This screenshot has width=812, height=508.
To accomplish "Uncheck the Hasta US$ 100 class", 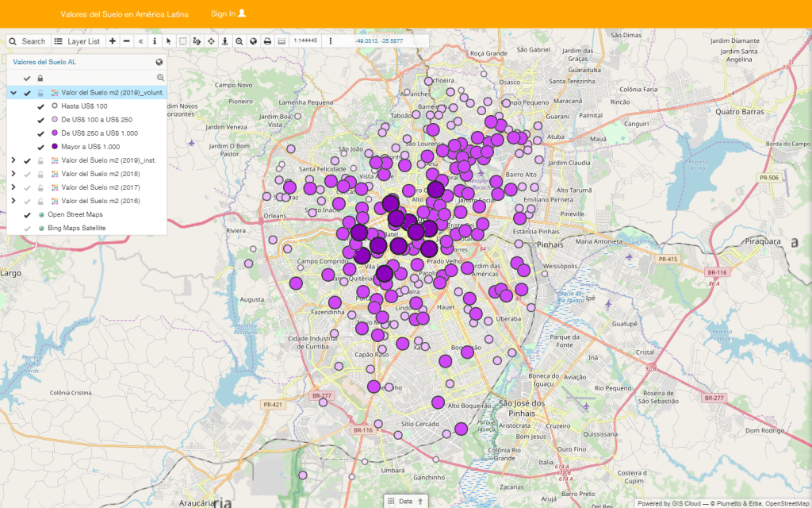I will click(40, 106).
